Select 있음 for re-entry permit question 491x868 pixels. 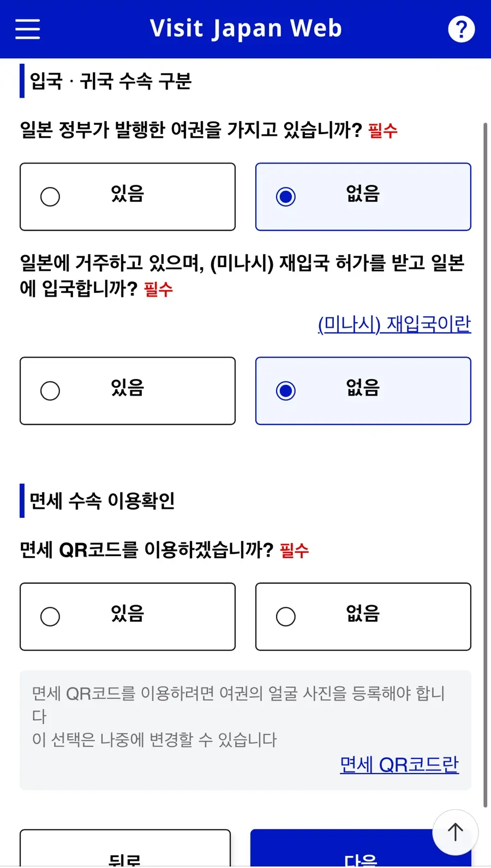click(x=128, y=391)
